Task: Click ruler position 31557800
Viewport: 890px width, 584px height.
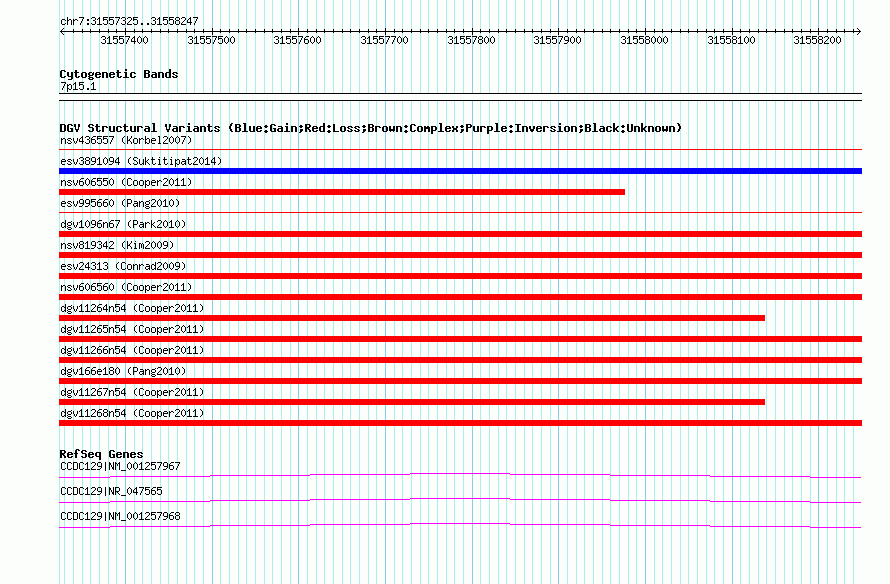Action: click(471, 40)
